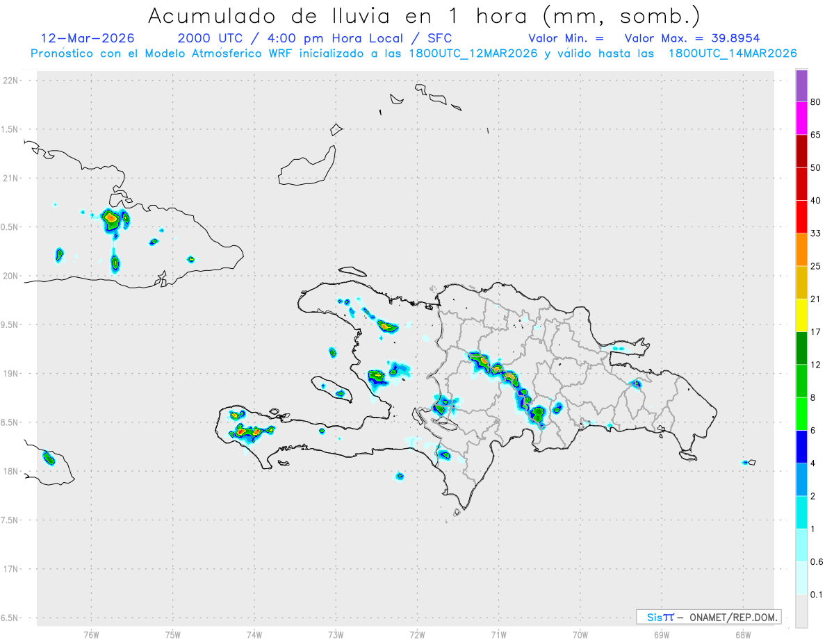Click the color scale label '25'
Viewport: 834px width, 644px height.
tap(816, 266)
